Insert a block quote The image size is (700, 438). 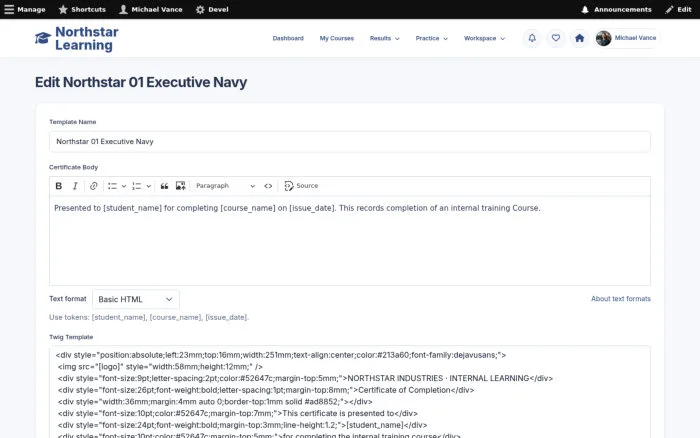click(164, 186)
